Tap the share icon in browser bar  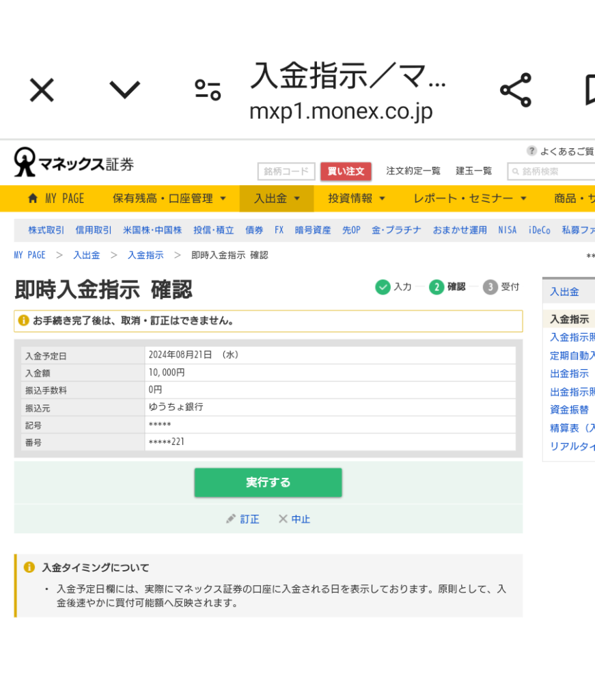tap(515, 90)
